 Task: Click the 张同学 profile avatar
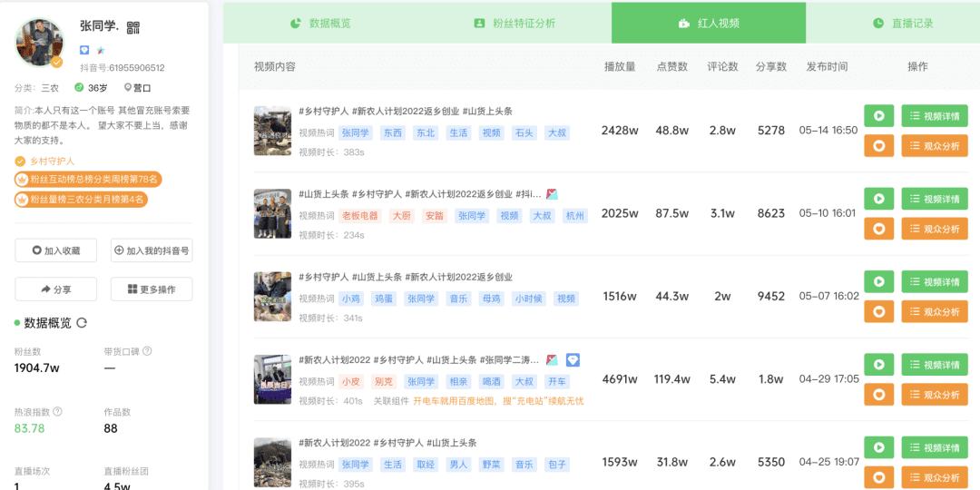[x=39, y=42]
